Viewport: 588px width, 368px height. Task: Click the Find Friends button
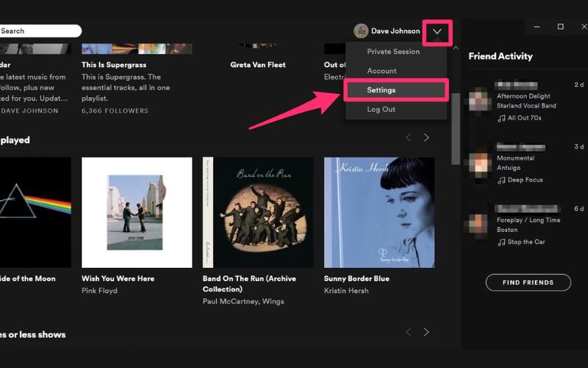coord(528,283)
